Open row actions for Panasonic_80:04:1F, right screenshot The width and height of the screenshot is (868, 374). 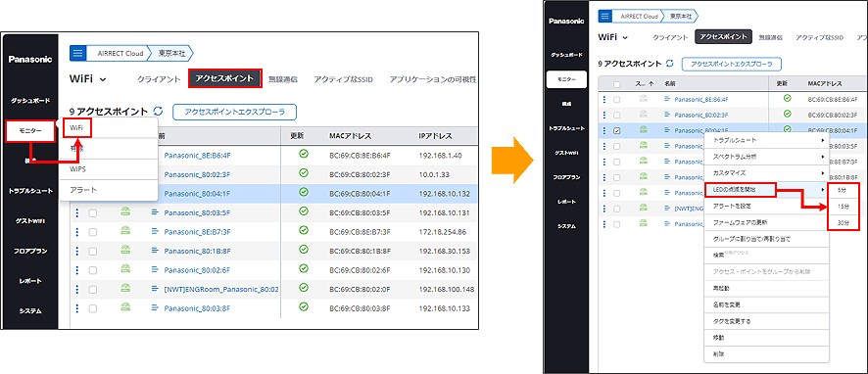point(604,131)
